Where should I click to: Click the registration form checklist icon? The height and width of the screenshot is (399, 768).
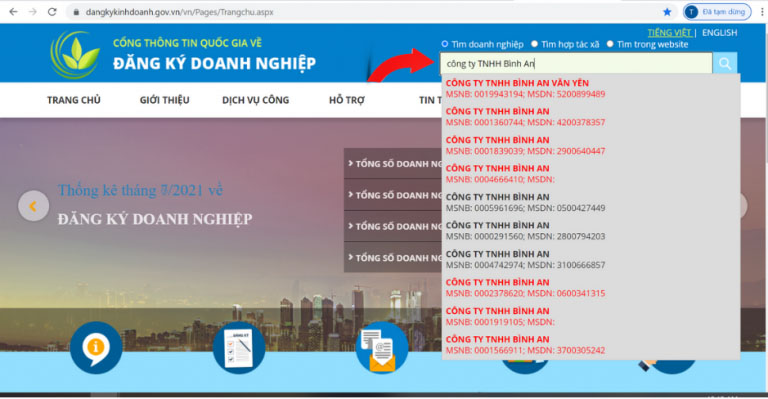pos(239,348)
